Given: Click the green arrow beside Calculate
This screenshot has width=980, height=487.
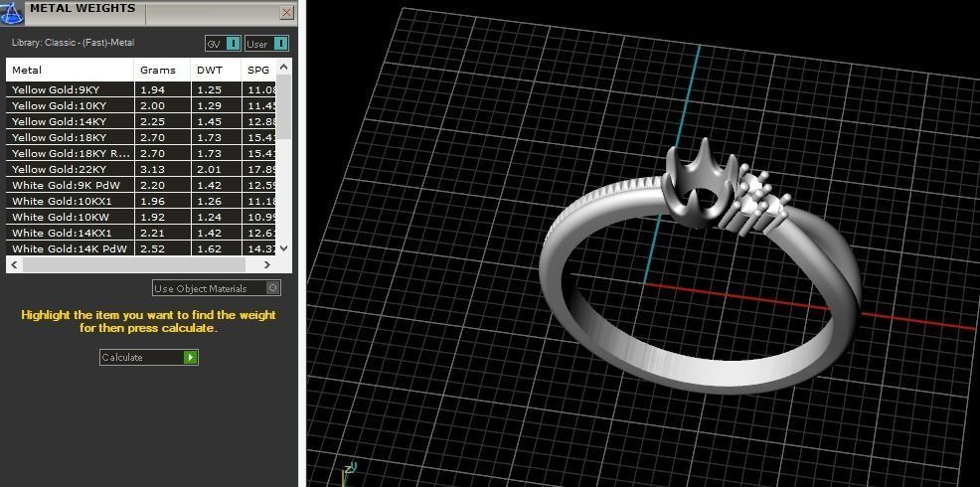Looking at the screenshot, I should click(191, 357).
